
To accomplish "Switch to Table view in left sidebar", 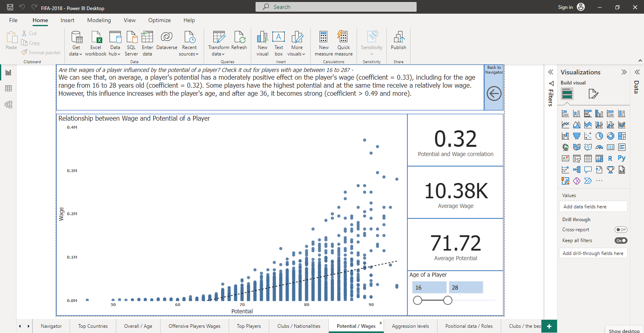I will (8, 88).
